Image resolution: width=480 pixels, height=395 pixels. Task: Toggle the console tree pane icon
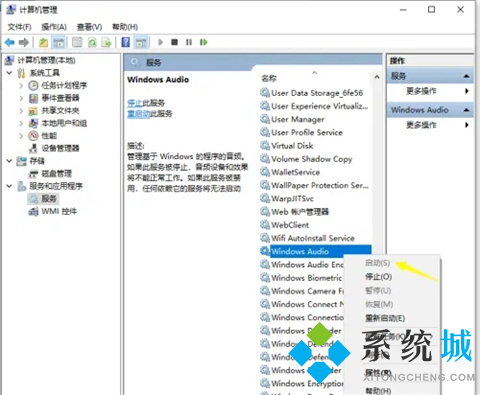[59, 42]
